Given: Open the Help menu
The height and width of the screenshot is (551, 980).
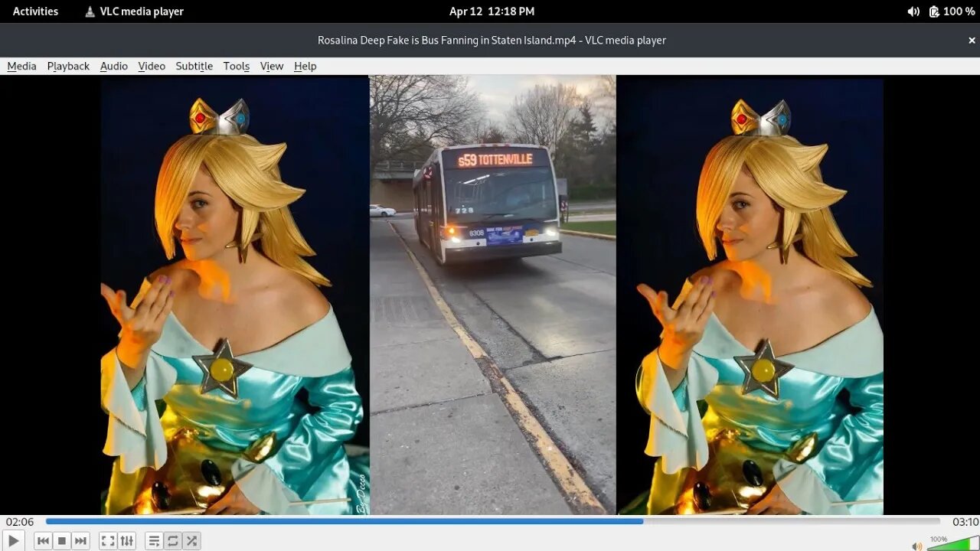Looking at the screenshot, I should click(305, 66).
